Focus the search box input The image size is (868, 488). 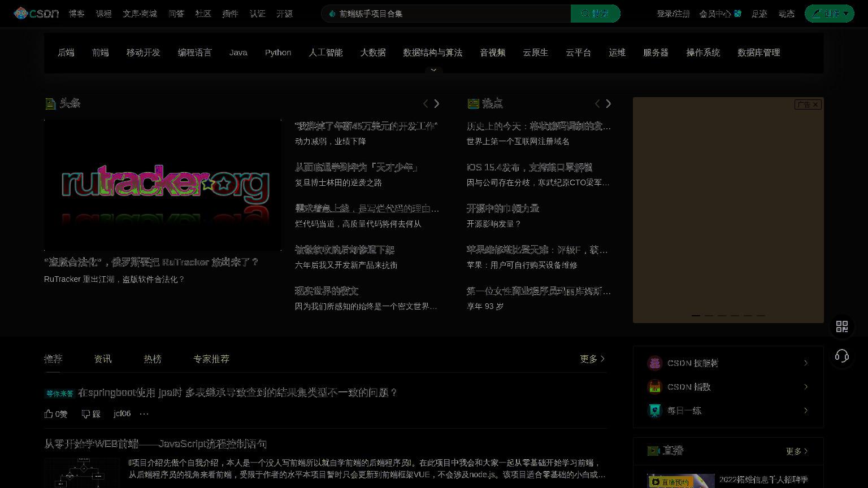click(x=446, y=14)
